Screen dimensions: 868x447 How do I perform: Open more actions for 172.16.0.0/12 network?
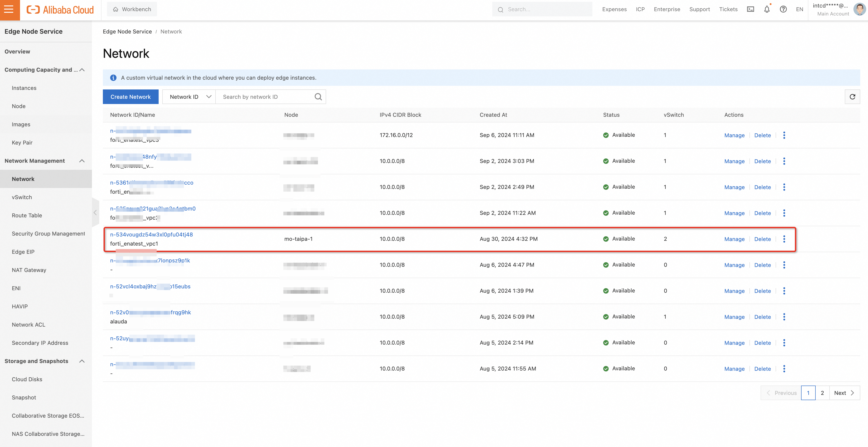point(784,135)
